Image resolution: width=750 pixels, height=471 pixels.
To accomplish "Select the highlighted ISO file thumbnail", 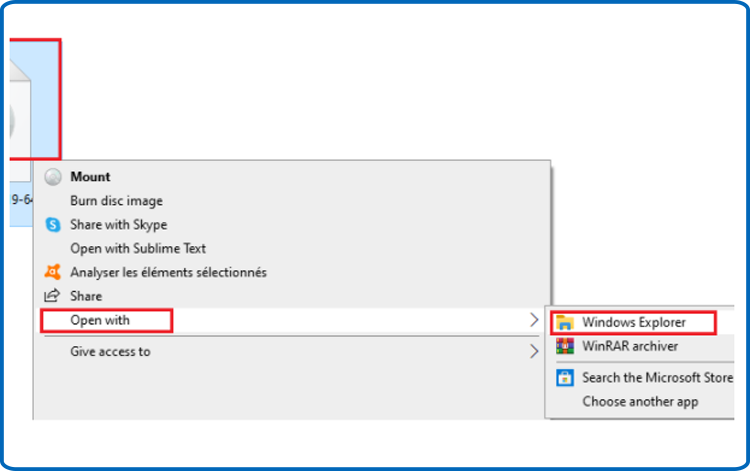I will pos(34,99).
